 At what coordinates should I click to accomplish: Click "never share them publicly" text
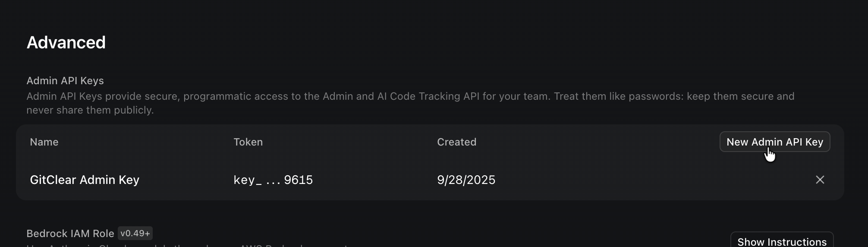[x=90, y=110]
